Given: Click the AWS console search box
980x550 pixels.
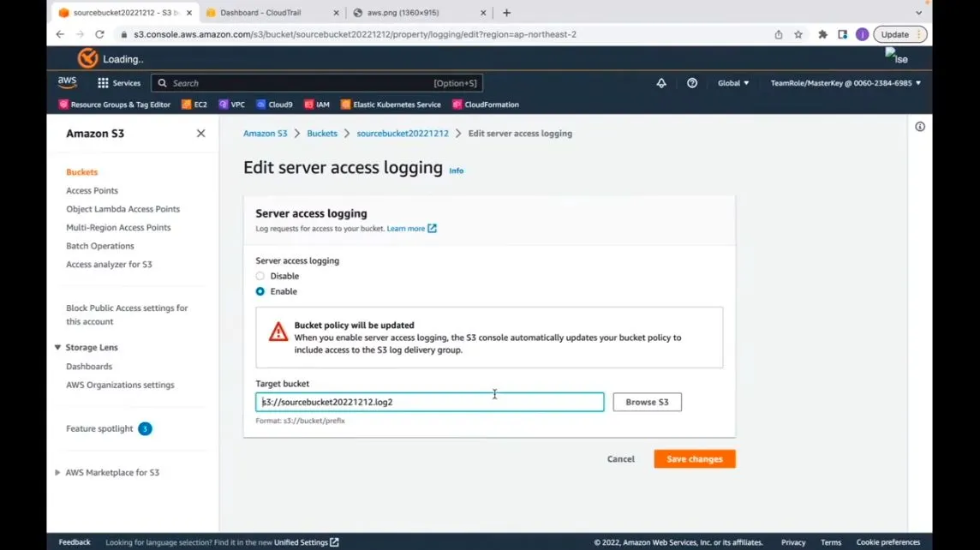Looking at the screenshot, I should (317, 83).
